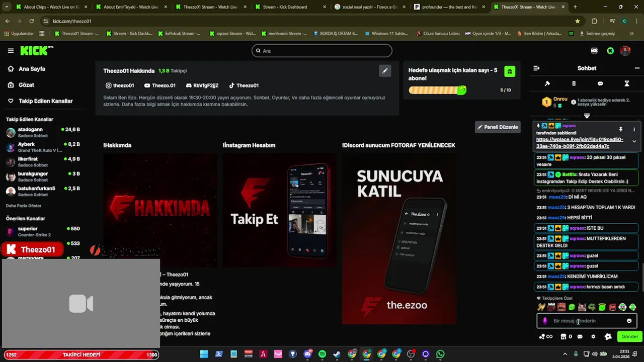The height and width of the screenshot is (362, 644).
Task: Open the Theezo.01 YouTube link
Action: (160, 85)
